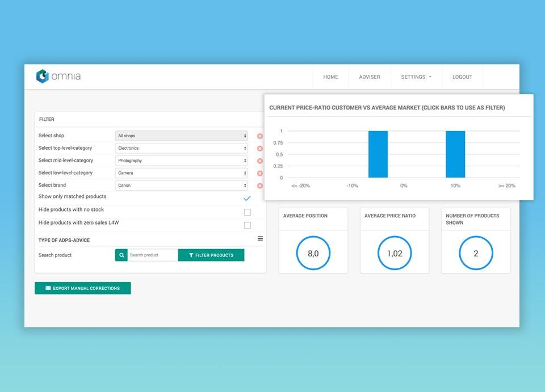Clear the Canon brand filter

260,186
